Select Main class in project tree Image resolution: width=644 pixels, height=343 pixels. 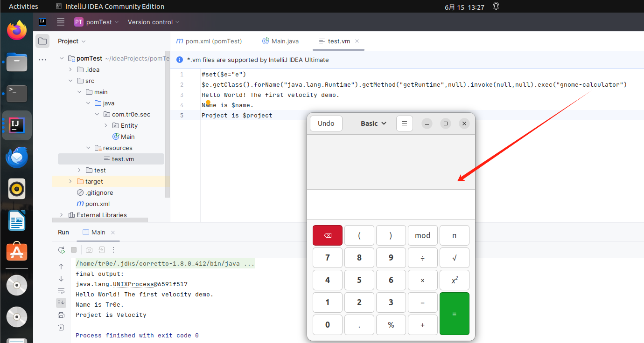123,137
